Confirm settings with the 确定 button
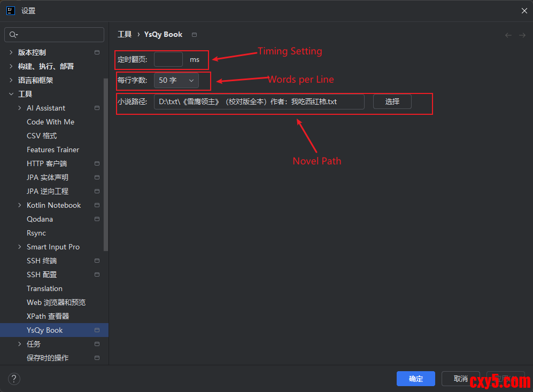533x392 pixels. [x=415, y=379]
